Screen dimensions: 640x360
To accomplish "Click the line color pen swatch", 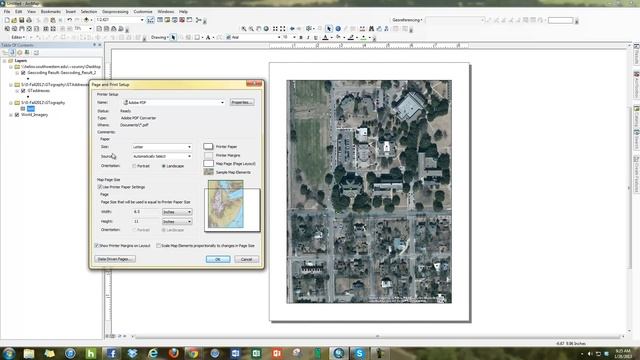I will point(351,38).
